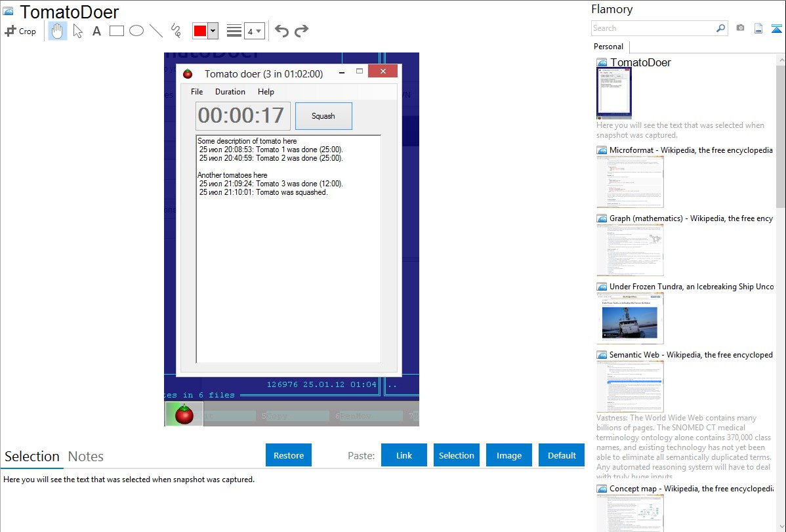Select the Crop tool
The height and width of the screenshot is (532, 786).
(20, 31)
